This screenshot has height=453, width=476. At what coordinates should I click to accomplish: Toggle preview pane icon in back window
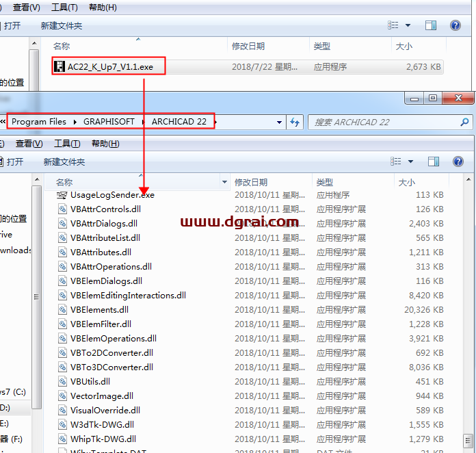(x=431, y=25)
